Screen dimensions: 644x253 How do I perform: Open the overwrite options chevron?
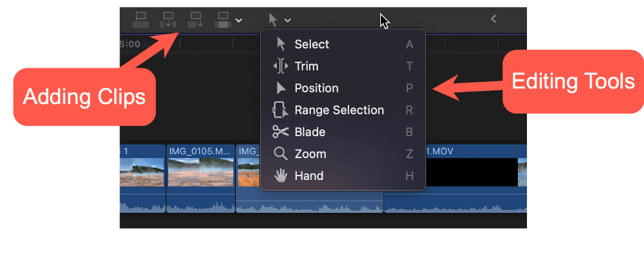point(239,20)
